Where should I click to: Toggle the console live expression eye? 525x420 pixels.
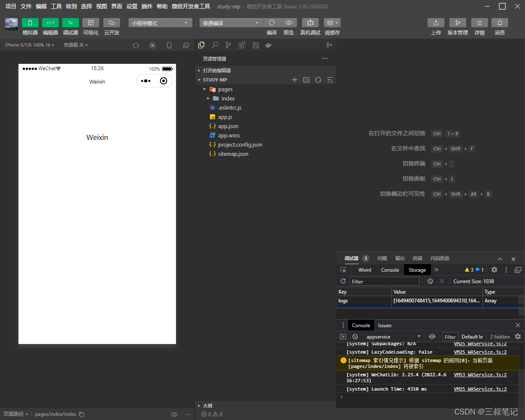pos(432,336)
